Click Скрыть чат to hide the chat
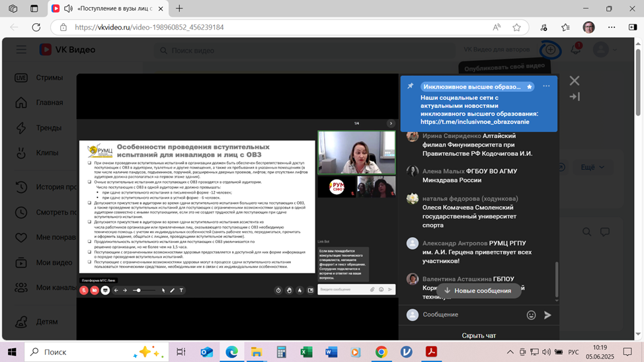This screenshot has height=362, width=644. (479, 336)
